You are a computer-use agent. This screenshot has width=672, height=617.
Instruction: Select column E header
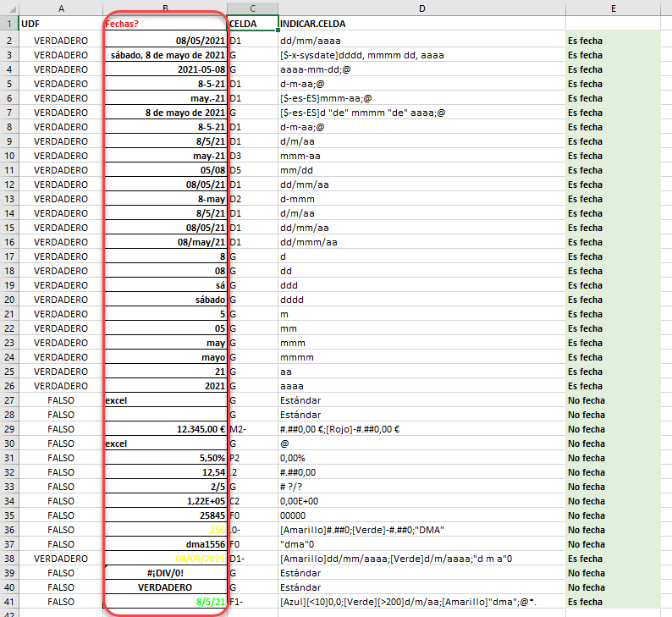coord(614,8)
